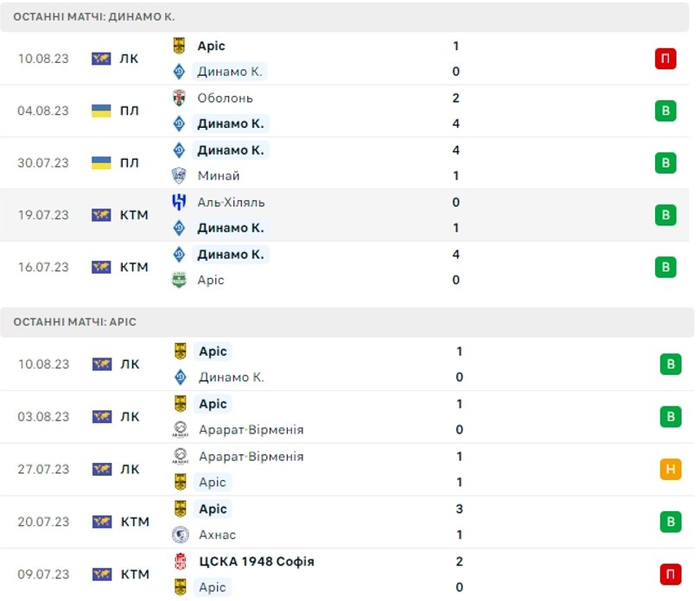Click the green Aris crest in 16.07.23 match
The width and height of the screenshot is (700, 601).
click(179, 280)
